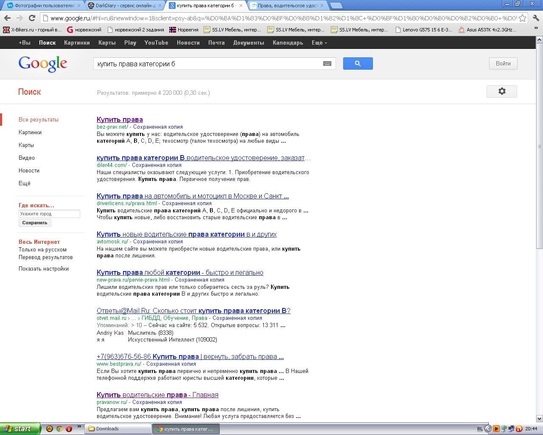Open Купить водительские права - Главная result
543x435 pixels.
click(x=157, y=395)
